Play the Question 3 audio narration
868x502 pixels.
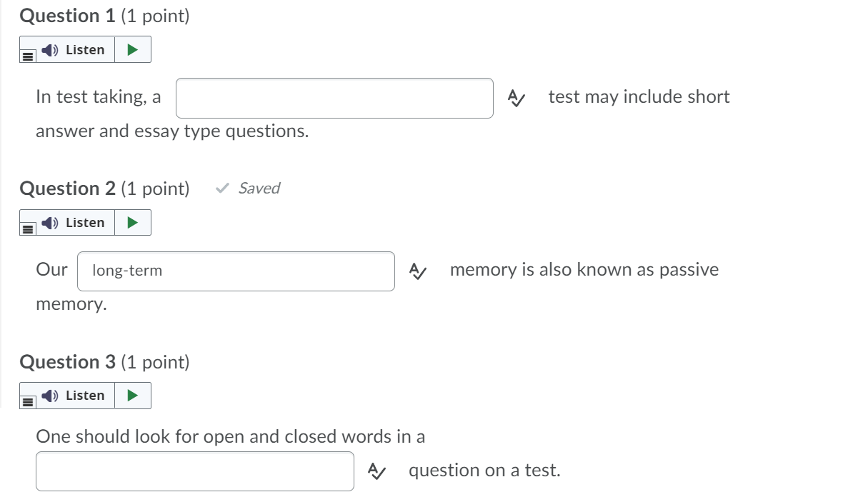pos(132,395)
